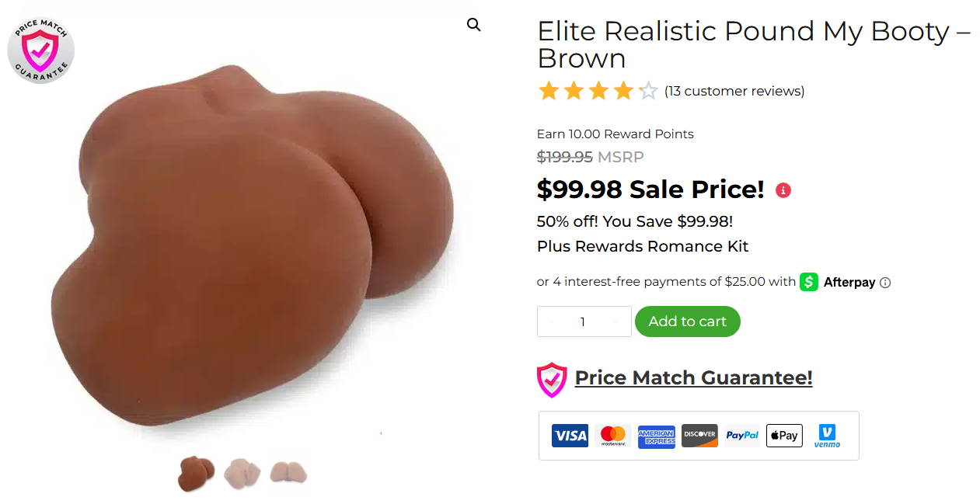The width and height of the screenshot is (980, 504).
Task: Select the first brown product thumbnail
Action: 196,474
